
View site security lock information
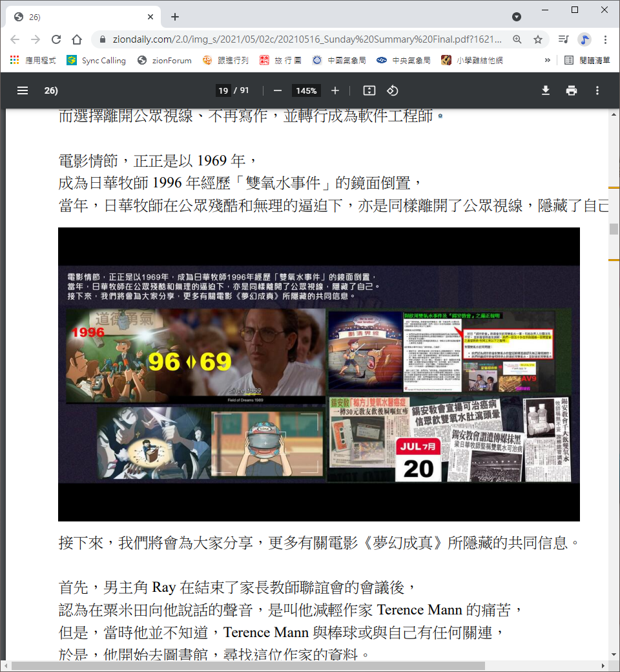click(x=103, y=39)
